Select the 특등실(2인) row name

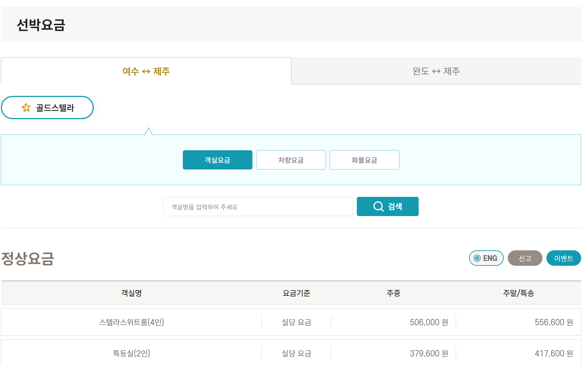click(131, 354)
